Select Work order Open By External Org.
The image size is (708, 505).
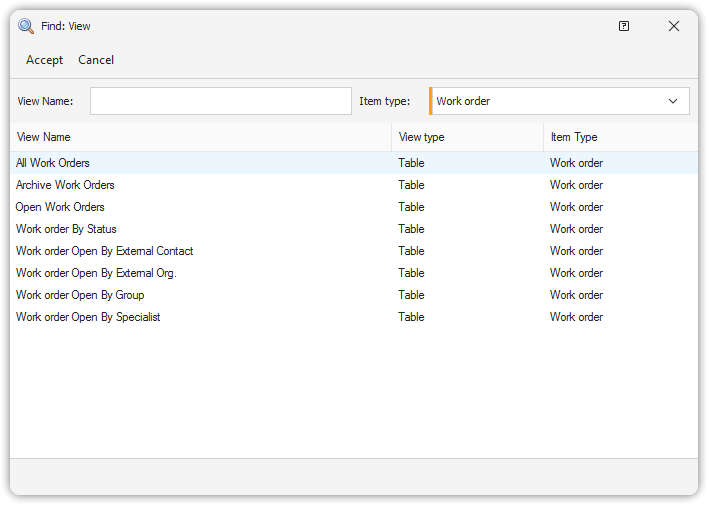[x=96, y=273]
